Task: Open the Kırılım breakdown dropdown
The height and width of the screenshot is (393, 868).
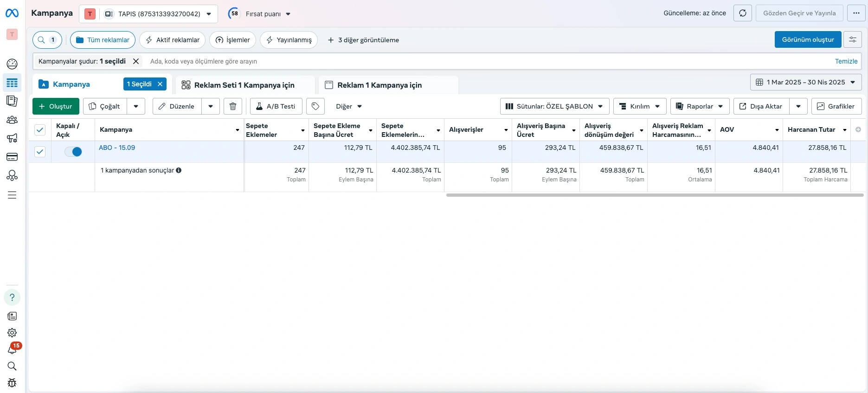Action: pyautogui.click(x=640, y=106)
